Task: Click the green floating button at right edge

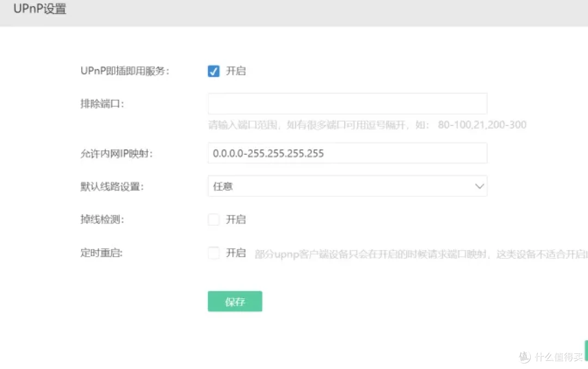Action: pos(586,350)
